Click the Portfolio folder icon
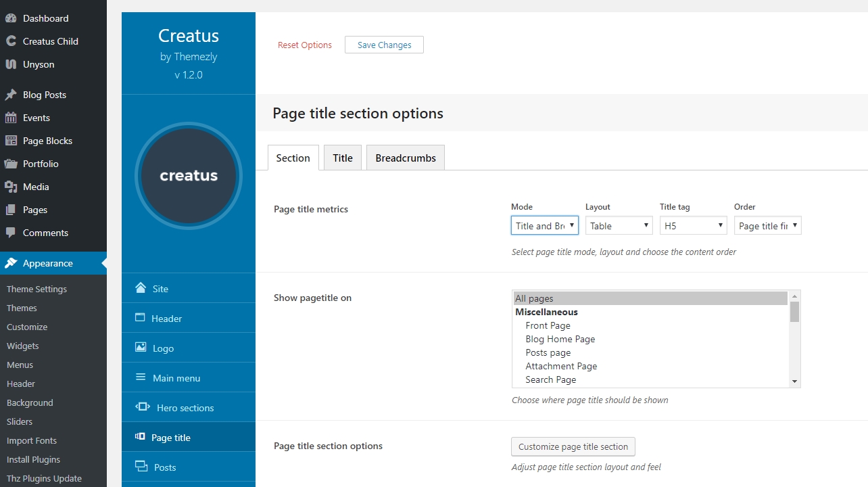This screenshot has height=487, width=868. (x=11, y=164)
